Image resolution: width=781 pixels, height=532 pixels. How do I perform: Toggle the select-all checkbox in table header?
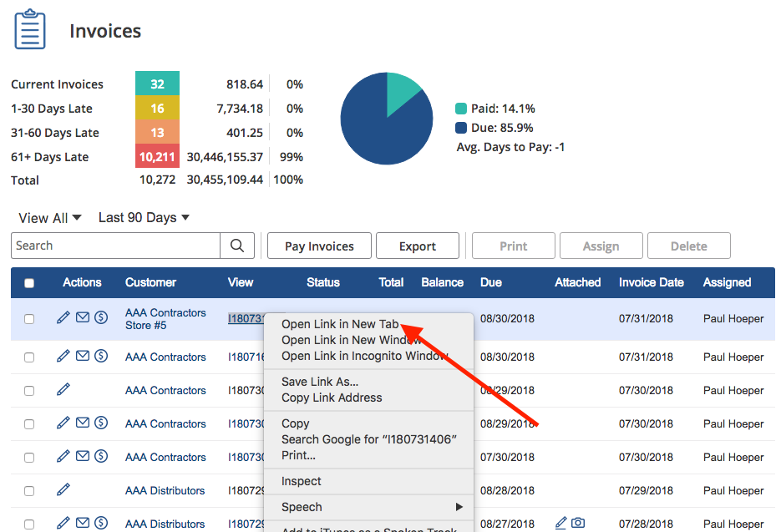click(x=29, y=283)
